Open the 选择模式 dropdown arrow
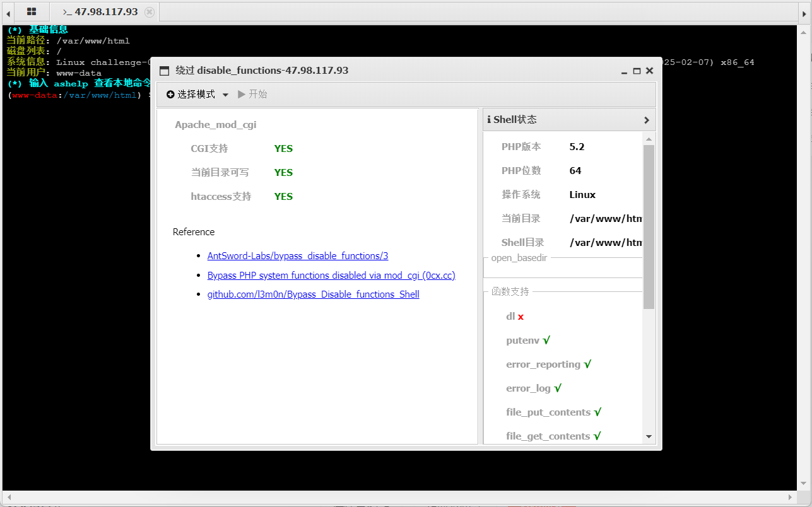 [226, 94]
